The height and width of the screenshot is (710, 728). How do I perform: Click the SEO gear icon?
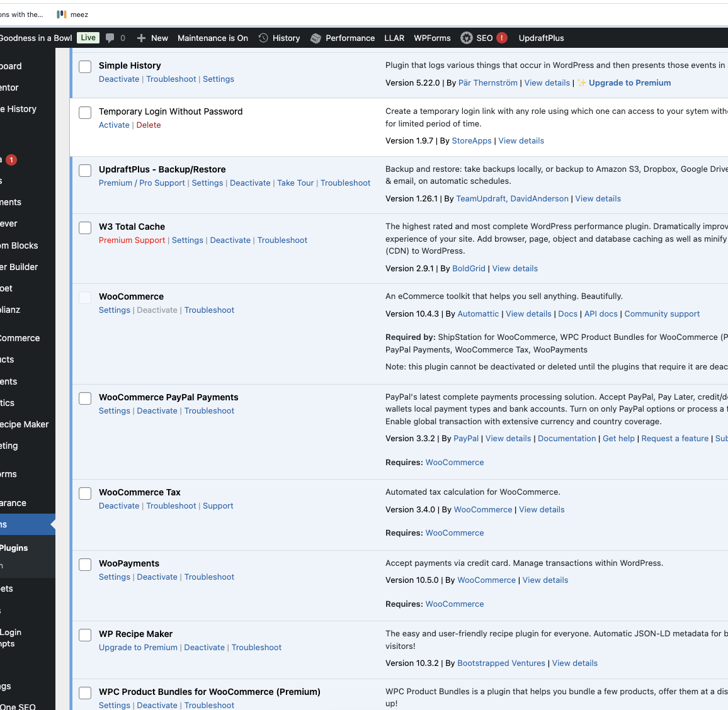pos(467,38)
